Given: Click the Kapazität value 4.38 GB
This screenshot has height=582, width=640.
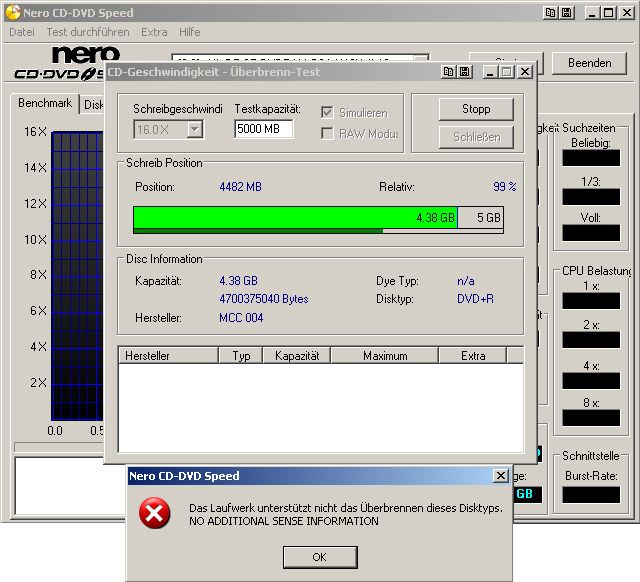Looking at the screenshot, I should pos(238,281).
